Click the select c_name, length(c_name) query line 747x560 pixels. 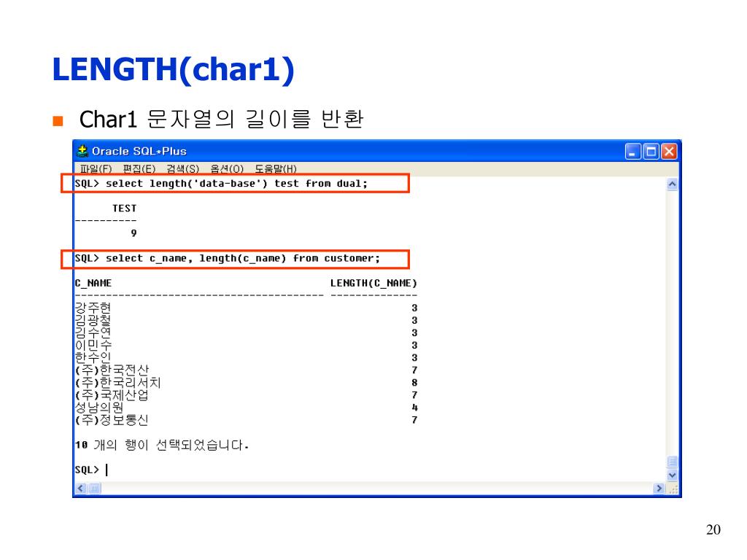point(228,259)
